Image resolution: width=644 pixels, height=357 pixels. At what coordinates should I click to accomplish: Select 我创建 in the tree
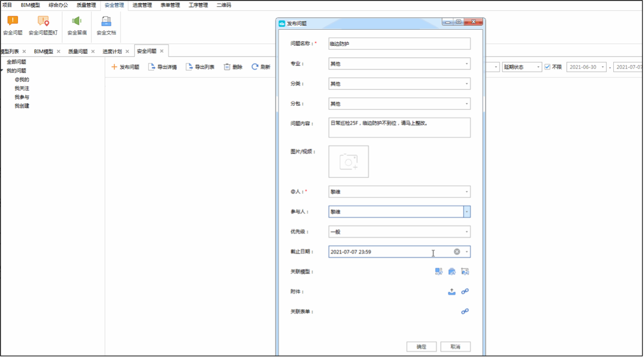coord(22,106)
